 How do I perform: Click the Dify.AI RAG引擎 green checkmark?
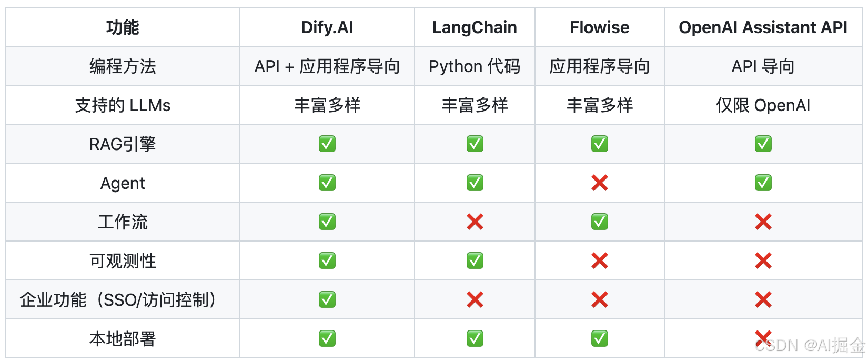point(327,144)
